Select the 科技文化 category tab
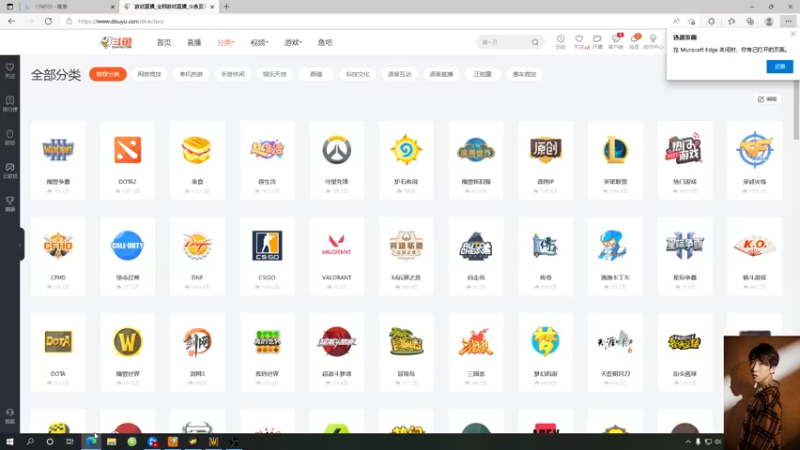This screenshot has width=800, height=450. point(358,74)
